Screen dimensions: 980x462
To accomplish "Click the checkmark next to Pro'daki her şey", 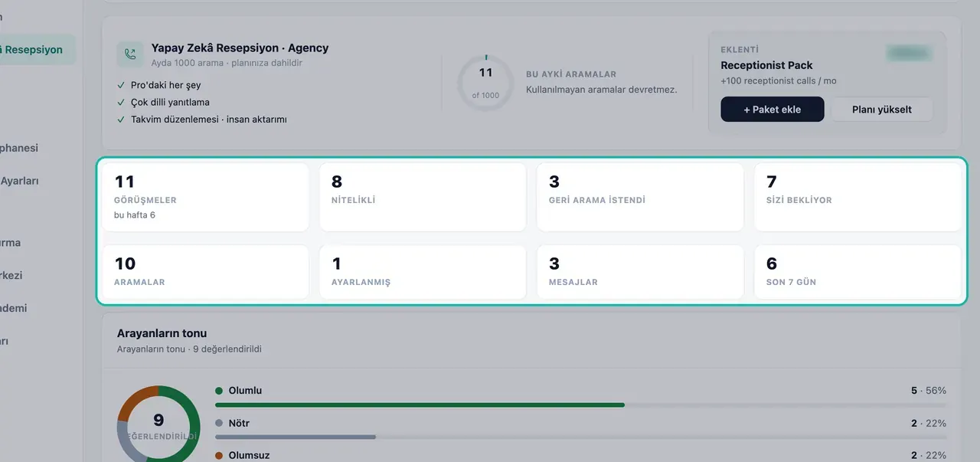I will click(121, 85).
